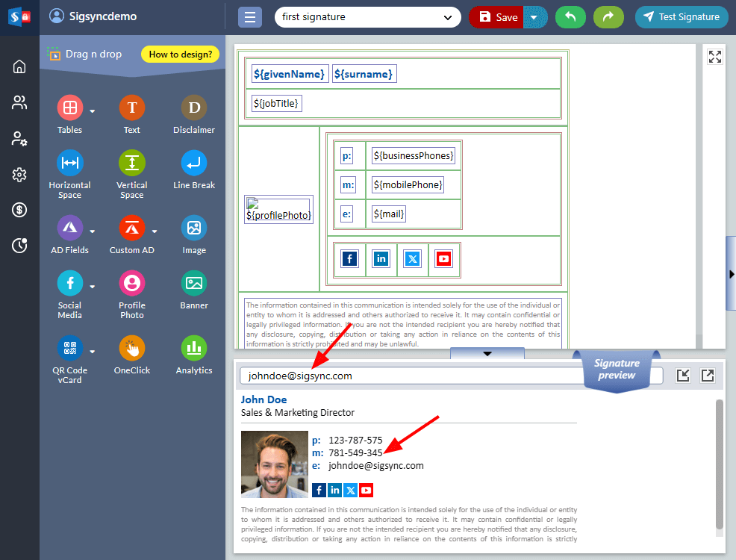Click the Test Signature button
The height and width of the screenshot is (560, 736).
click(682, 17)
